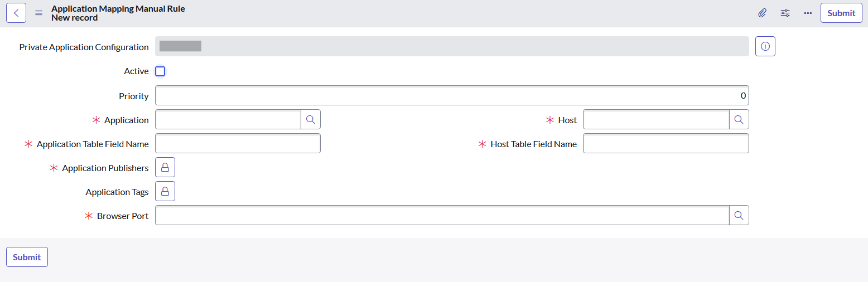Click the Priority input field

click(452, 95)
